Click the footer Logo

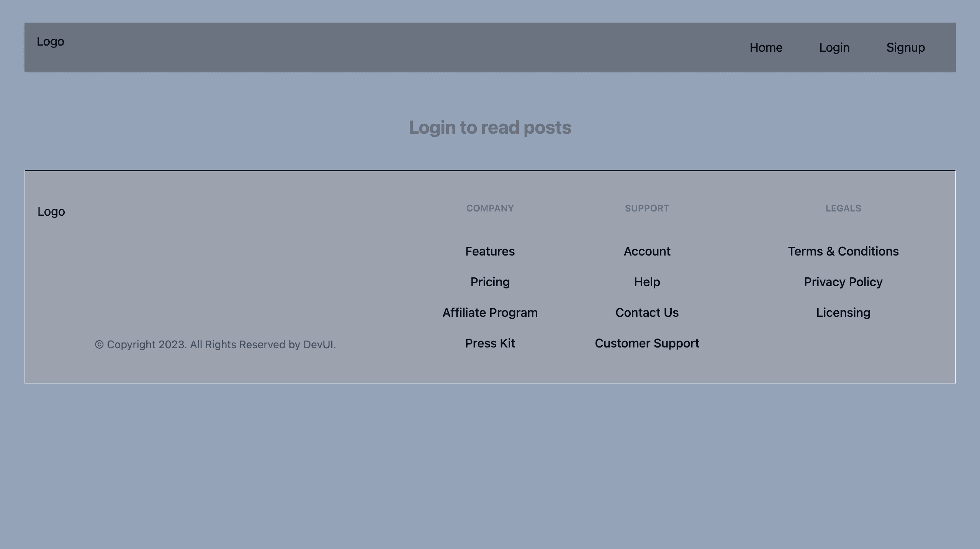51,211
